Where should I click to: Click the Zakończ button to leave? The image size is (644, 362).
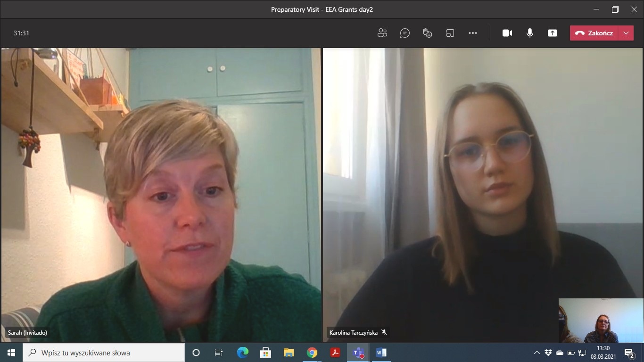(x=594, y=33)
